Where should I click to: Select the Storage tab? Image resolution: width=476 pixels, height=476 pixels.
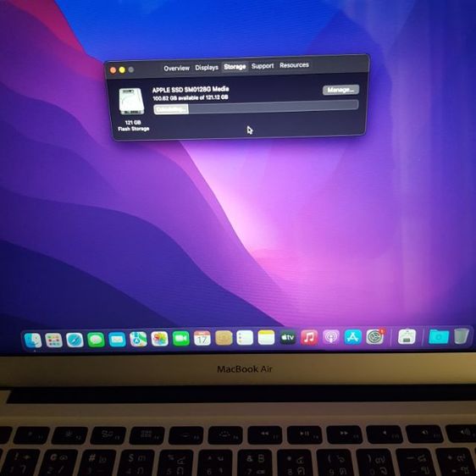(235, 66)
